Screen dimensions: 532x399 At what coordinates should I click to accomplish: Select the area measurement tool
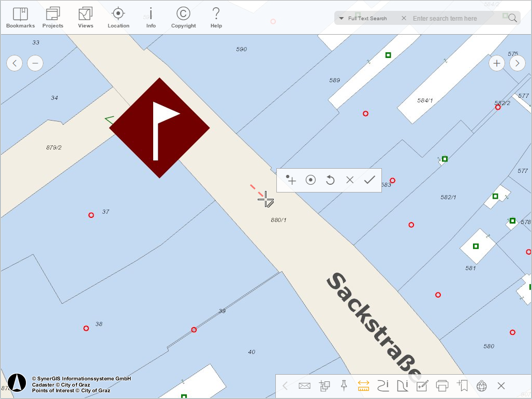403,386
